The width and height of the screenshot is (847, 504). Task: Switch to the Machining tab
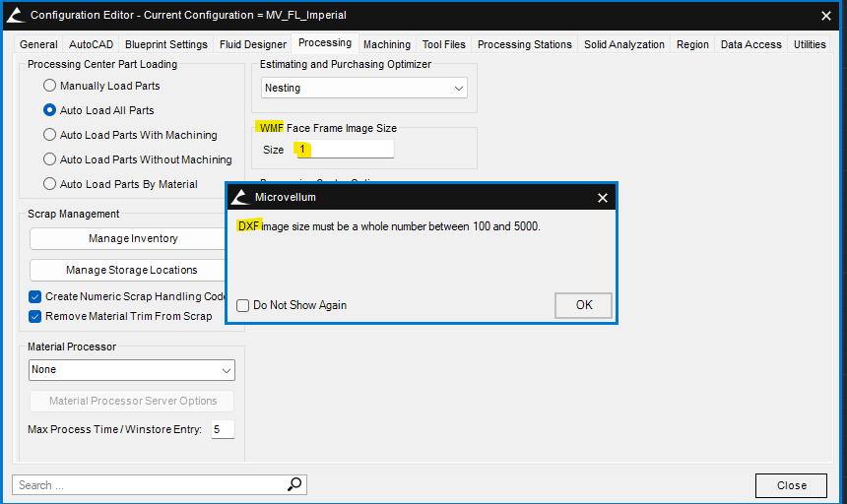click(x=386, y=44)
